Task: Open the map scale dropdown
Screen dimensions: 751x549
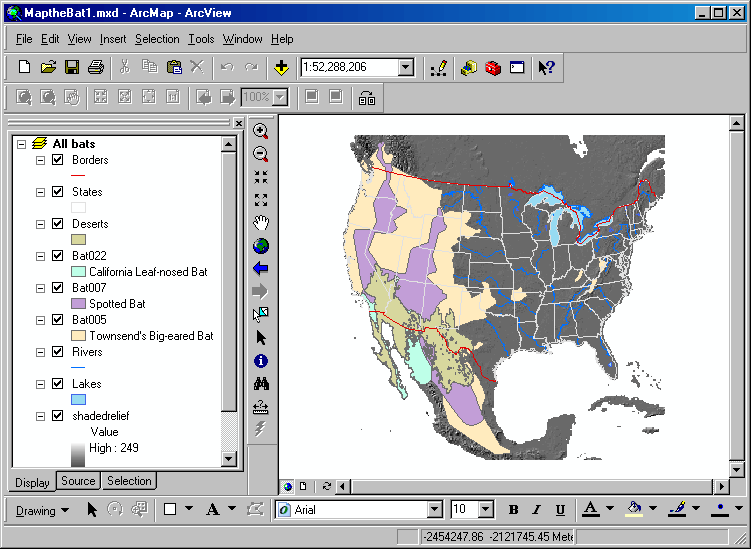Action: (x=406, y=68)
